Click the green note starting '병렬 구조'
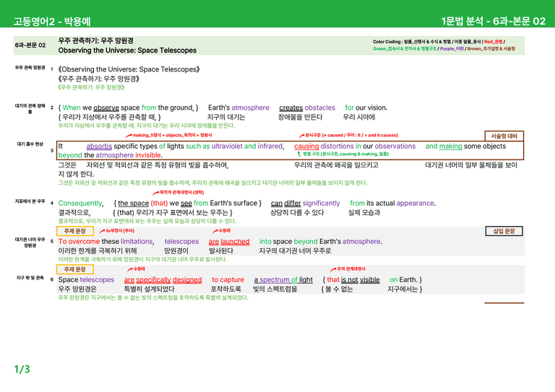 [346, 154]
